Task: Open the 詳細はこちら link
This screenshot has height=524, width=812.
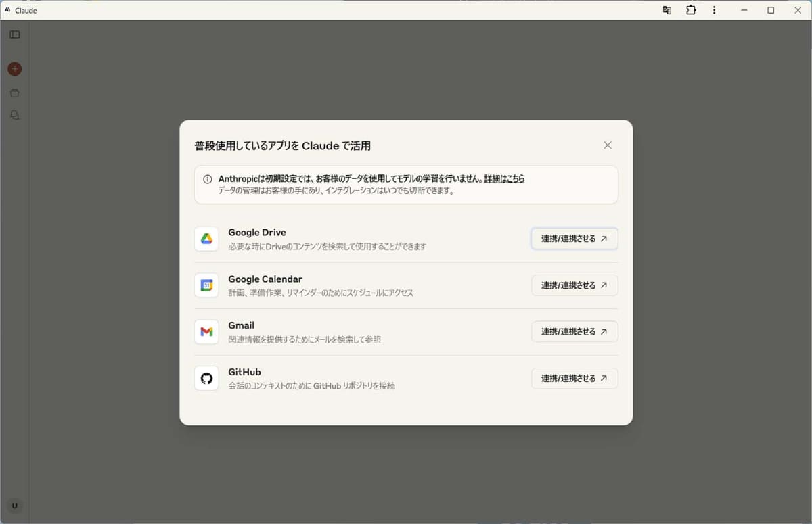Action: [x=504, y=179]
